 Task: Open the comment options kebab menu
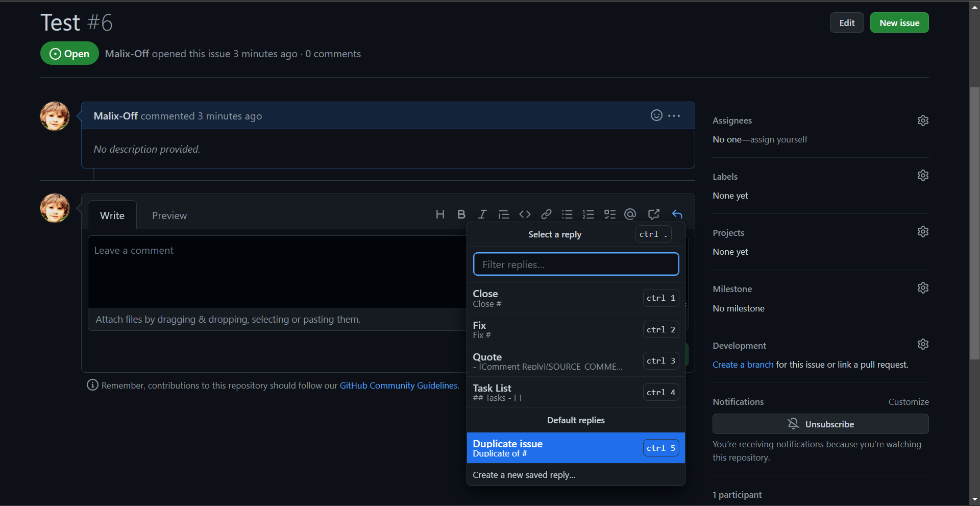click(674, 115)
